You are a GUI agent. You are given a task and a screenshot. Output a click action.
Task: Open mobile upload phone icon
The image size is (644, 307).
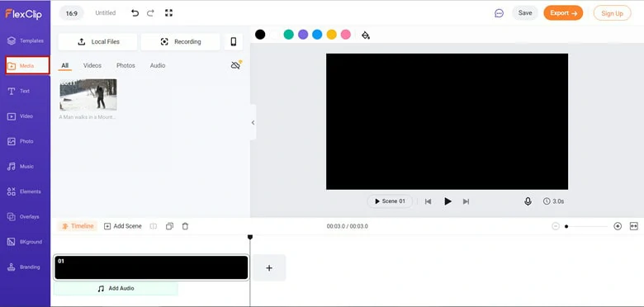tap(234, 42)
